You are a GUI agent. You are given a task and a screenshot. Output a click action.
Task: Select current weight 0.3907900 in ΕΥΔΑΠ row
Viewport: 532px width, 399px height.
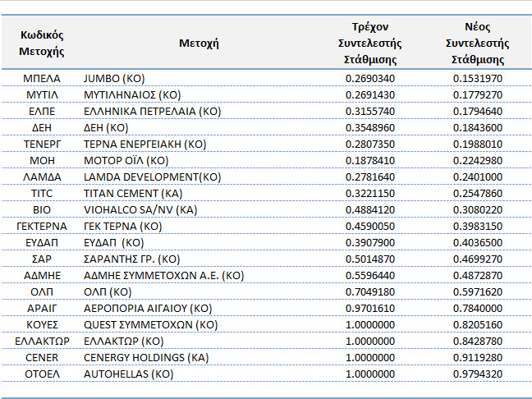[x=370, y=242]
